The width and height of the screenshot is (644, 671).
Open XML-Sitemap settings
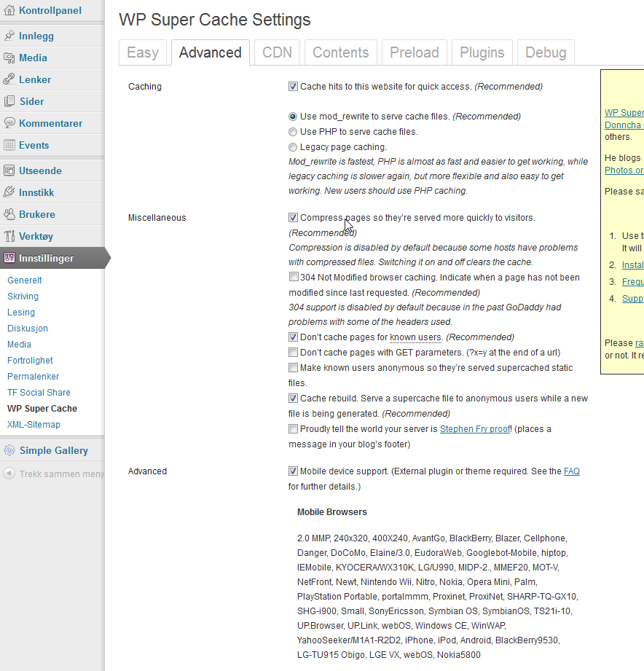(34, 425)
